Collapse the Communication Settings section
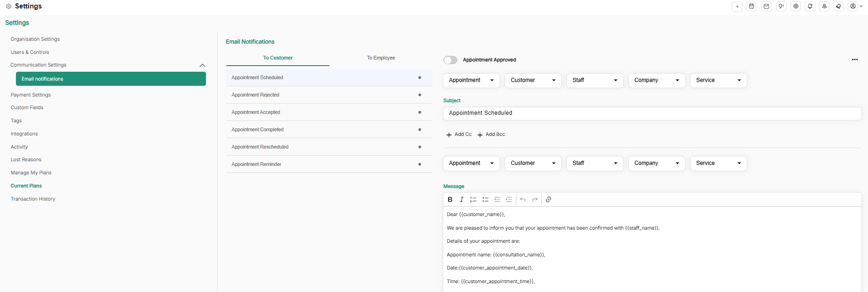 (x=202, y=65)
